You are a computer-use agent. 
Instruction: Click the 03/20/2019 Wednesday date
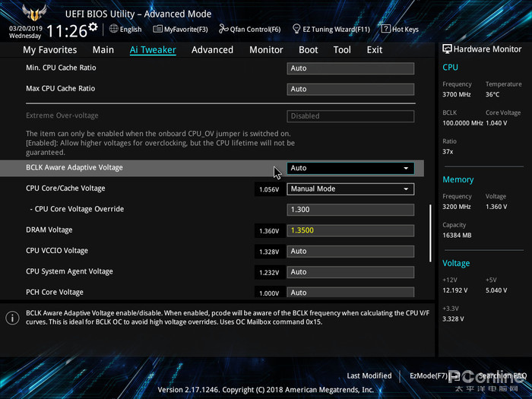click(25, 32)
